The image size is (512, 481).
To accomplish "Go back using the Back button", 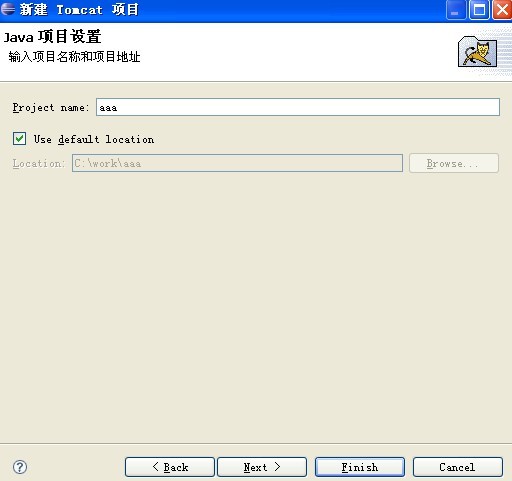I will tap(170, 467).
